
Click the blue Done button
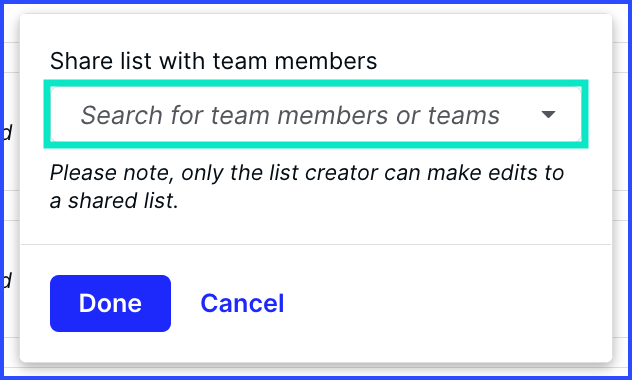tap(110, 303)
